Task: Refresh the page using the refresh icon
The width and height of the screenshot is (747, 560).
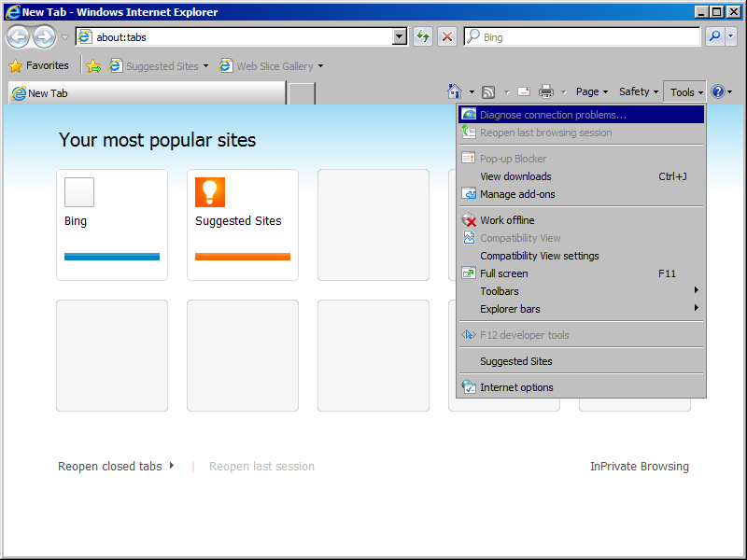Action: [422, 36]
